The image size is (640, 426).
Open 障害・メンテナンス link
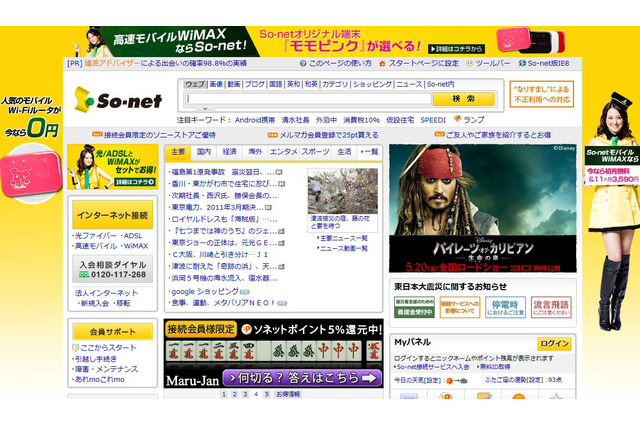(x=106, y=369)
